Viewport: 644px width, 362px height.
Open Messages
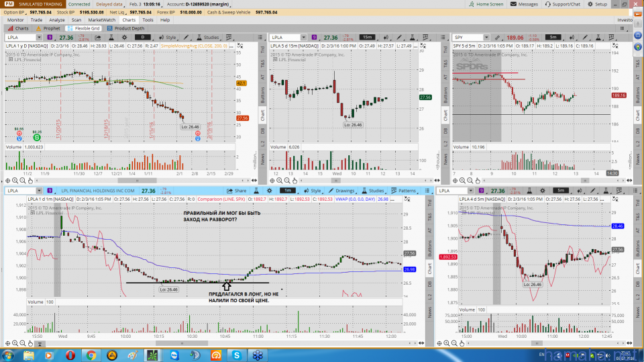tap(524, 4)
